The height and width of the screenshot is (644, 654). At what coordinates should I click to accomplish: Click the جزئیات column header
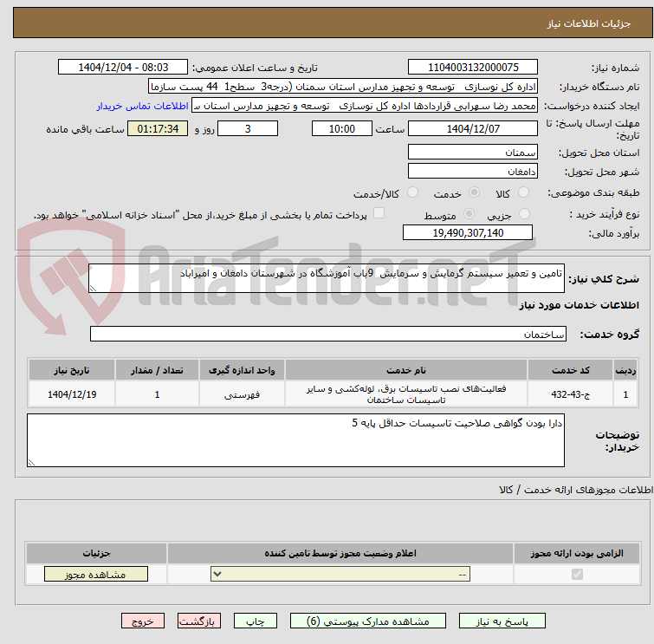[x=96, y=553]
